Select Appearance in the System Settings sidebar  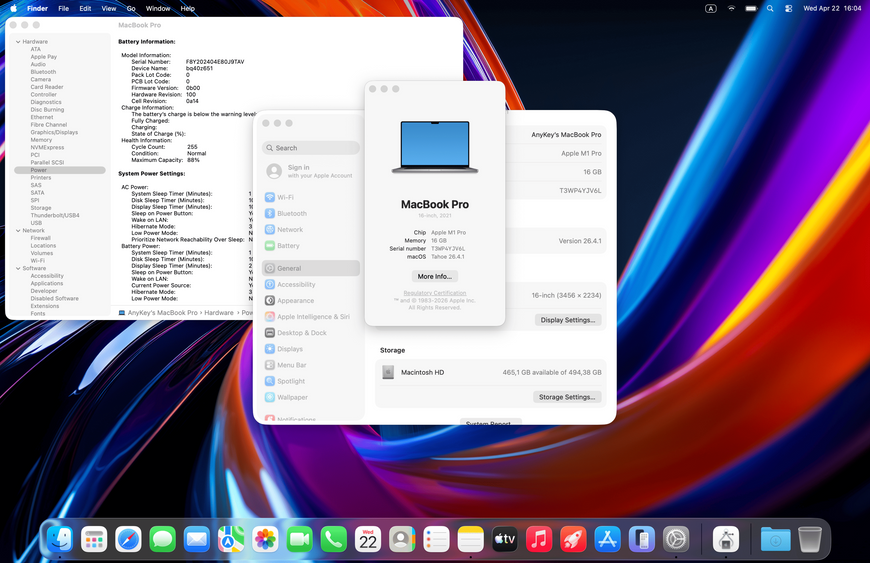(311, 300)
